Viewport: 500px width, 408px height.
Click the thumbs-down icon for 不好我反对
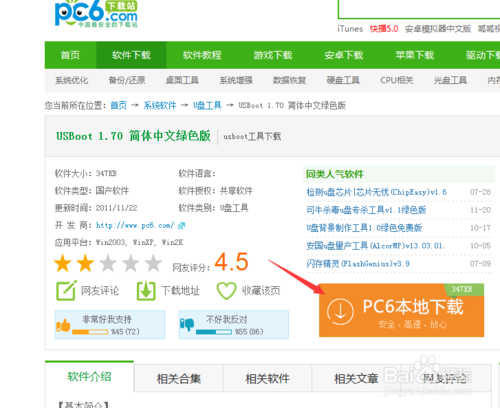pyautogui.click(x=187, y=324)
